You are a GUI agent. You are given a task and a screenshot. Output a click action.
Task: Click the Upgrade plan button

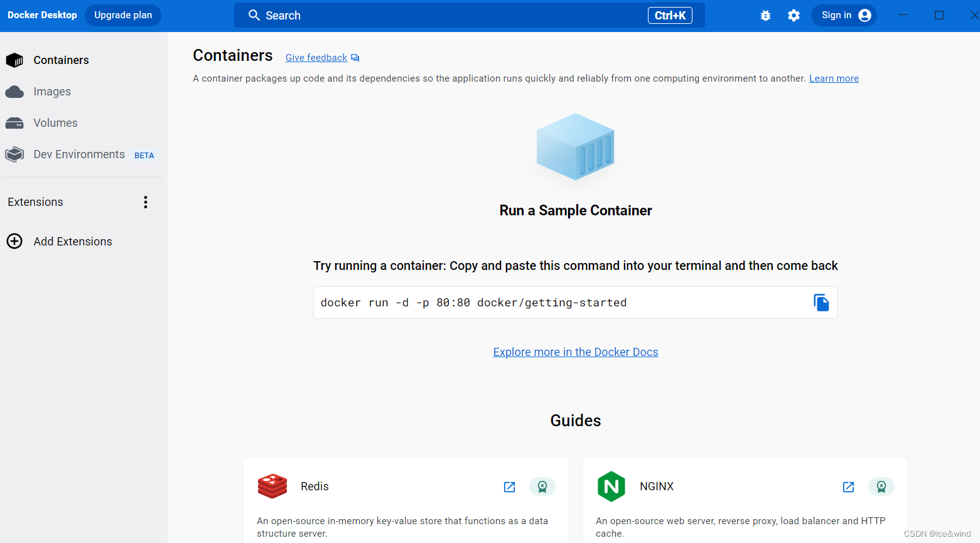[x=123, y=15]
